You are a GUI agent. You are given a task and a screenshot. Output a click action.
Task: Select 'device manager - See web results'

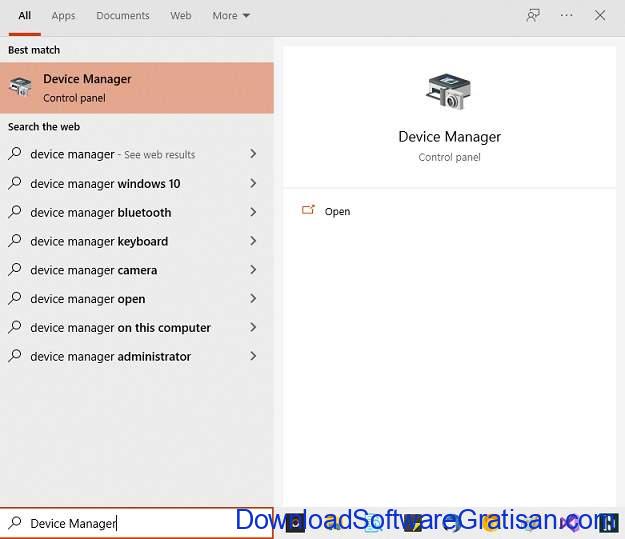coord(113,154)
